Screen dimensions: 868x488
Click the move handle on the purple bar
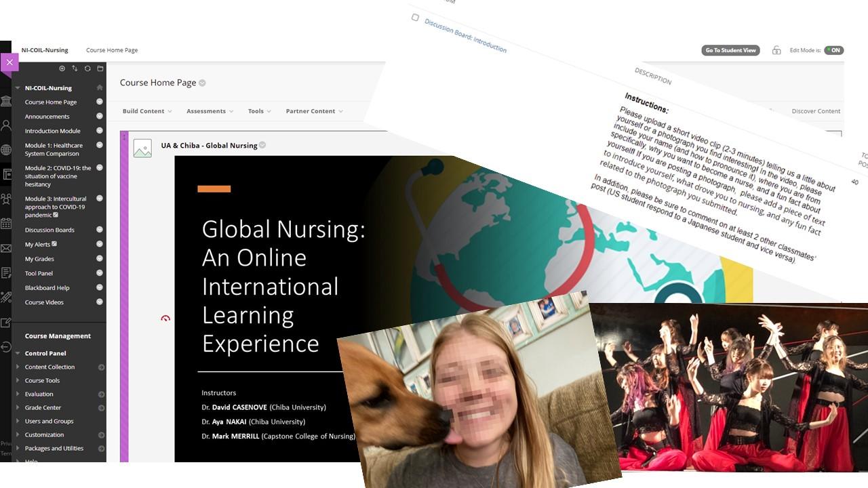(124, 138)
